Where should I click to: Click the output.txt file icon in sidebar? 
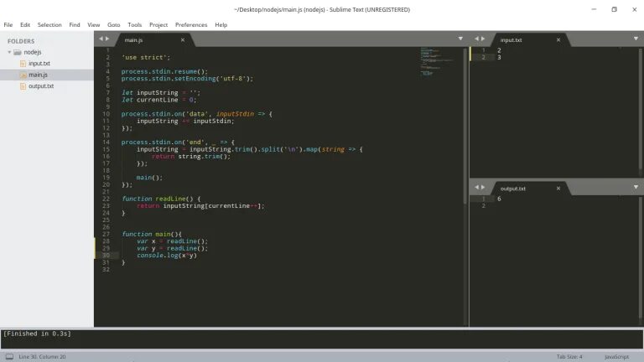coord(23,86)
